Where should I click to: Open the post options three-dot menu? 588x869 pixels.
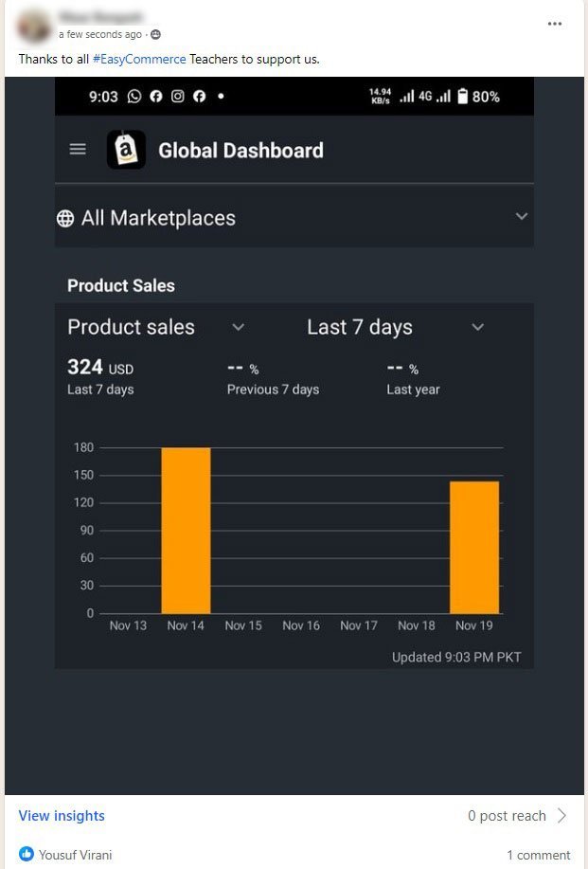[555, 24]
